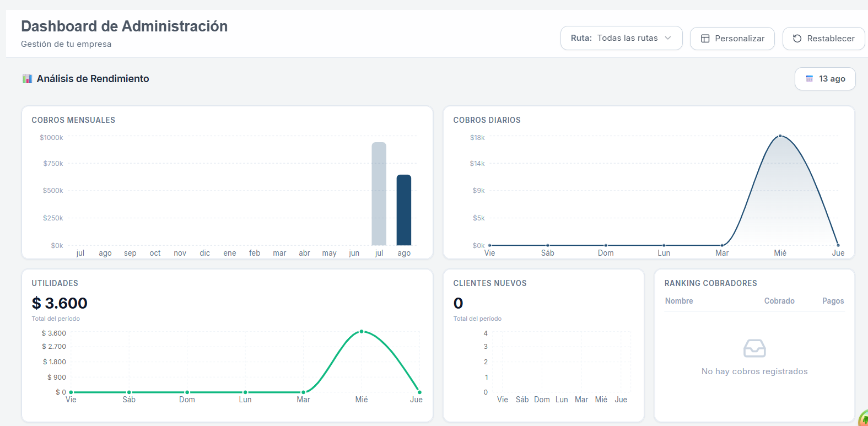Click the "dic" month label
This screenshot has height=426, width=868.
(x=205, y=253)
